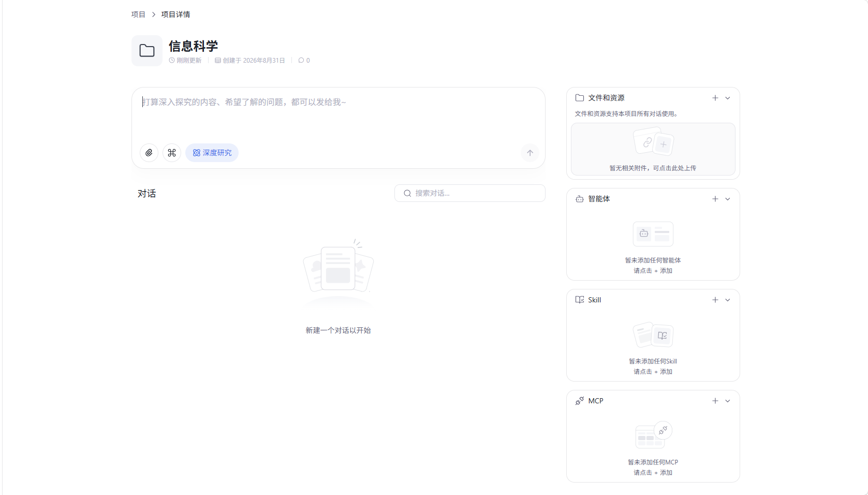The image size is (868, 495).
Task: Click the search magnifier icon
Action: pyautogui.click(x=407, y=193)
